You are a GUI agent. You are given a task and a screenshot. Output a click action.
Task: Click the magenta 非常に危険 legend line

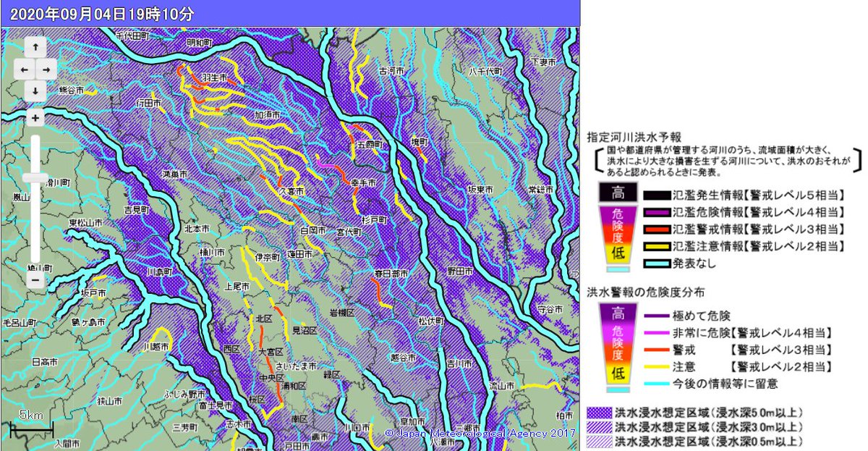657,333
